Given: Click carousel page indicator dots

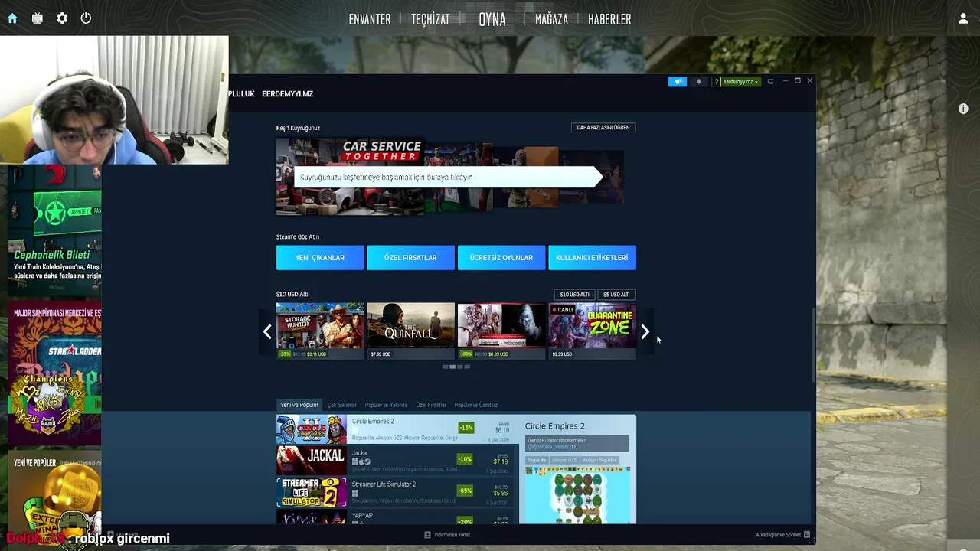Looking at the screenshot, I should click(456, 367).
